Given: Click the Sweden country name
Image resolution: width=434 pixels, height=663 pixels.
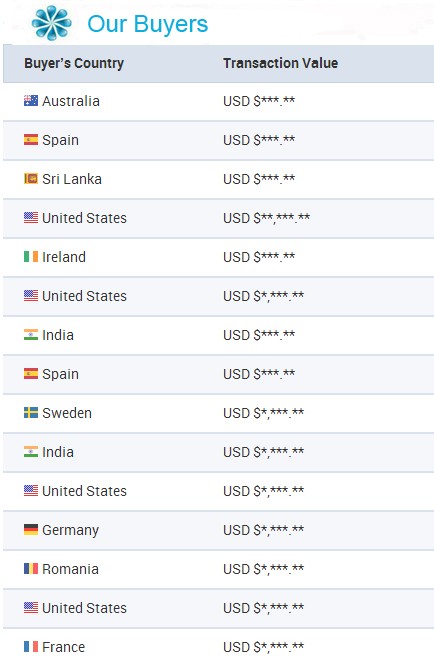Looking at the screenshot, I should coord(67,413).
